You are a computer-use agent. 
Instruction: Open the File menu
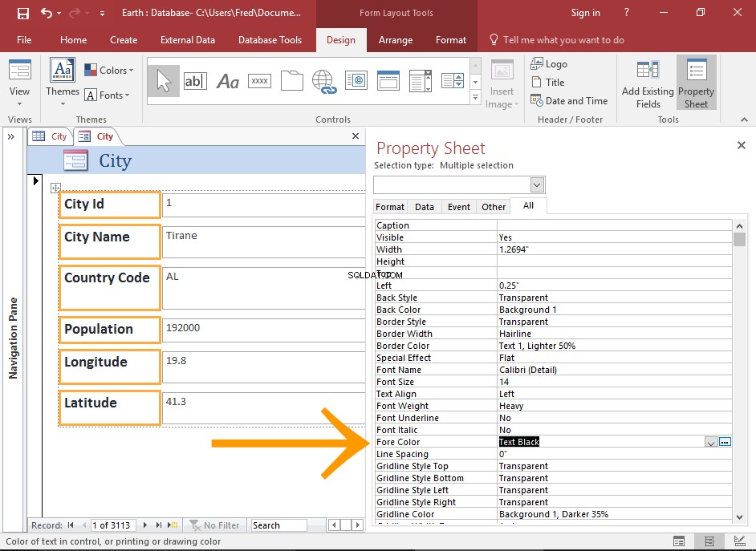click(x=24, y=40)
